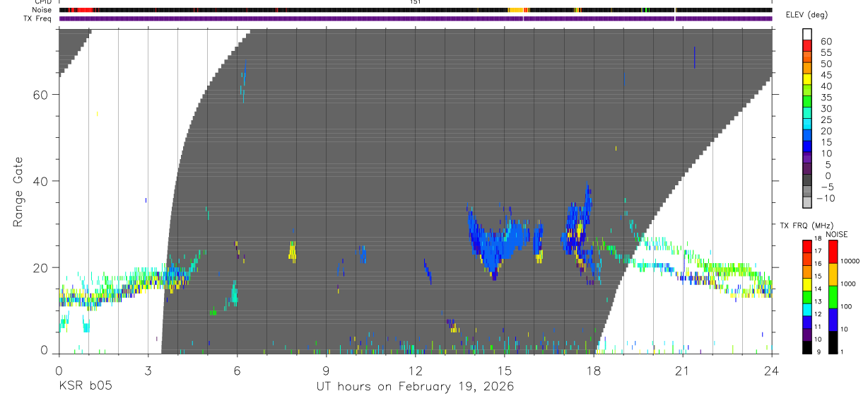Viewport: 868px width, 401px height.
Task: Click the TX Freq row label at the top
Action: coord(38,18)
